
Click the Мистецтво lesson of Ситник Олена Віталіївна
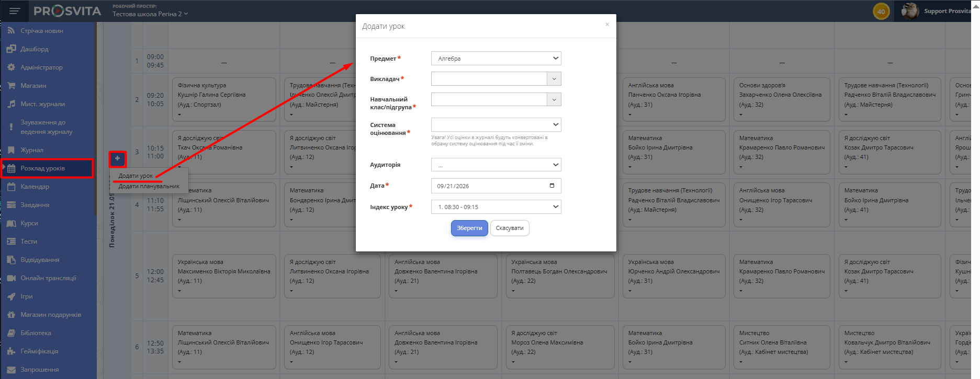(x=782, y=348)
